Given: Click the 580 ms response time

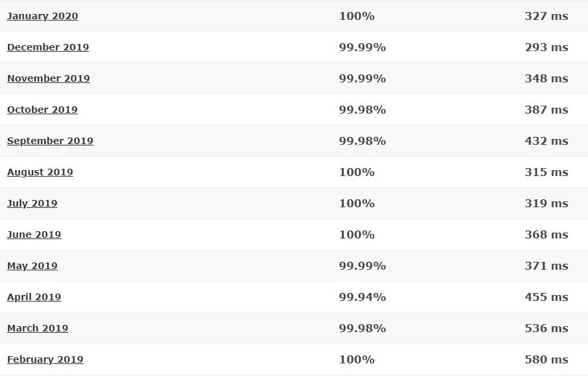Looking at the screenshot, I should tap(546, 359).
